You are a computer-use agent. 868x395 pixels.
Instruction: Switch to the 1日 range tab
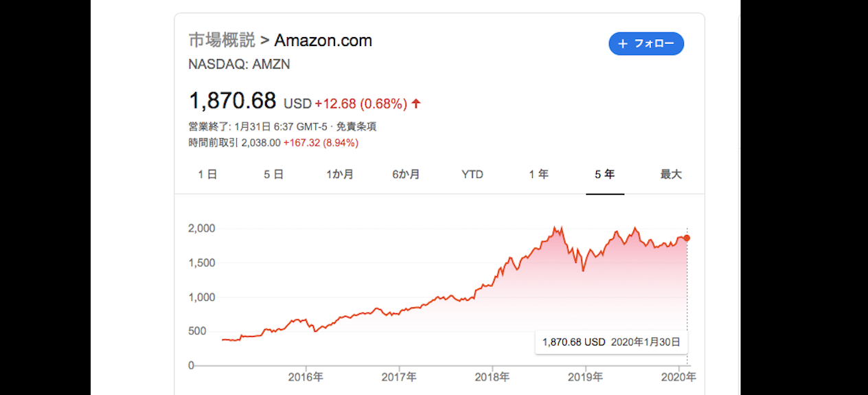tap(207, 174)
